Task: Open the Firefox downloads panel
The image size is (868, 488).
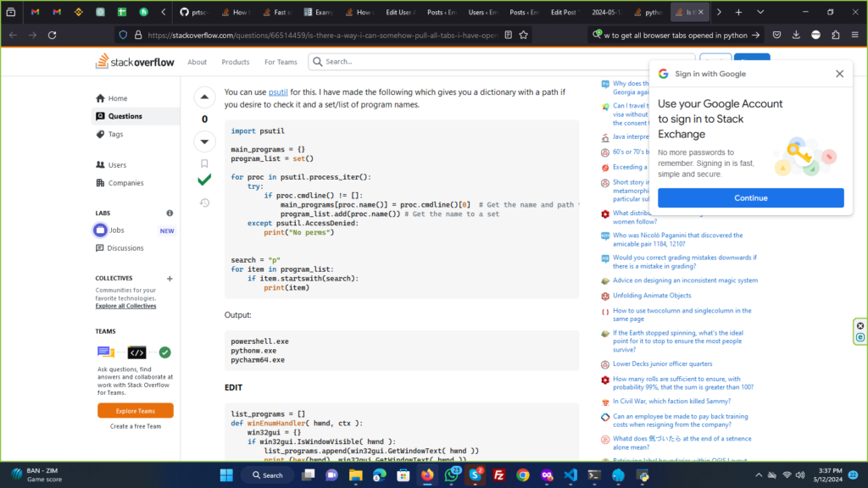Action: [796, 35]
